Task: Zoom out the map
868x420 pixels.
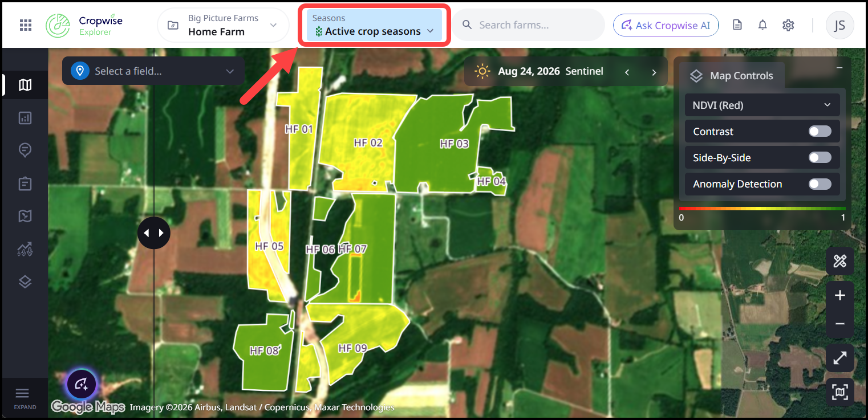Action: click(840, 324)
